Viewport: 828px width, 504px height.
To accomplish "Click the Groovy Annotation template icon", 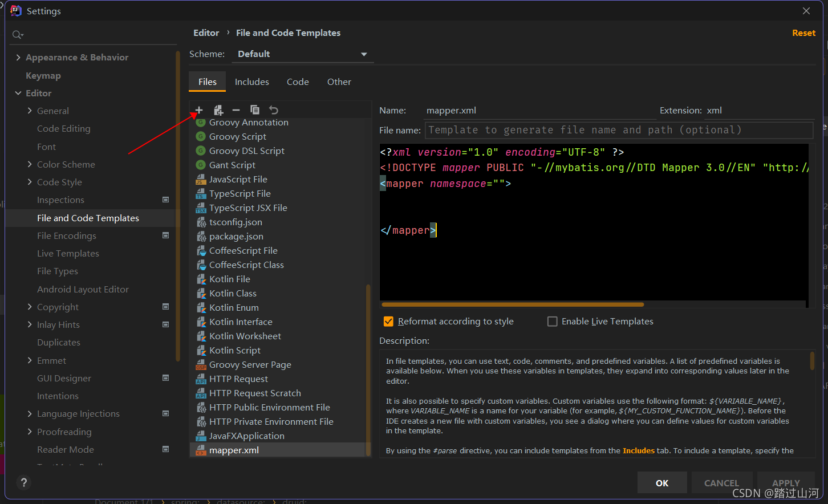I will point(201,123).
